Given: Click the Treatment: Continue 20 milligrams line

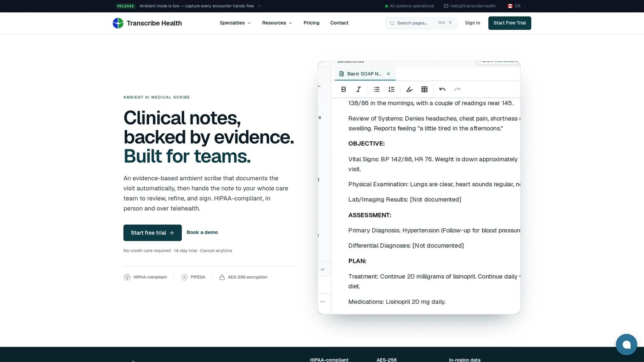Looking at the screenshot, I should (x=434, y=282).
